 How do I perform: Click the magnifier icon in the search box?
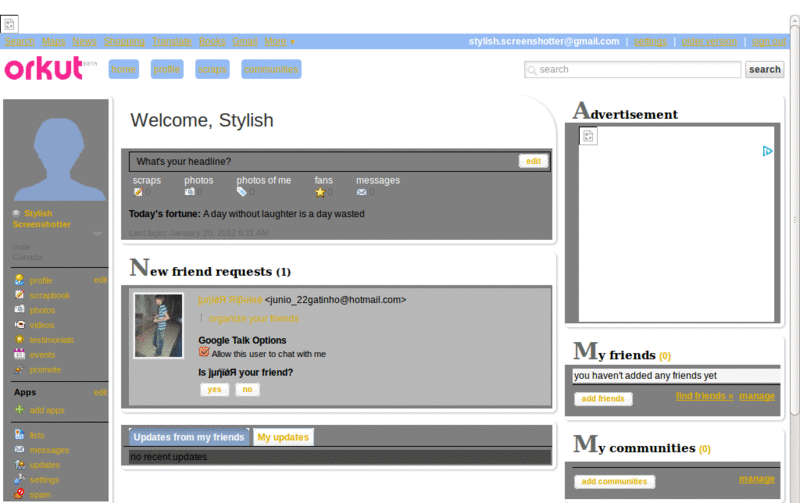(x=532, y=70)
